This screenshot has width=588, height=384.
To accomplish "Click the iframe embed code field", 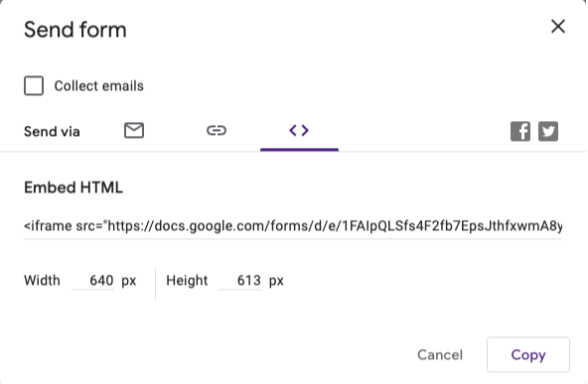I will pyautogui.click(x=293, y=226).
